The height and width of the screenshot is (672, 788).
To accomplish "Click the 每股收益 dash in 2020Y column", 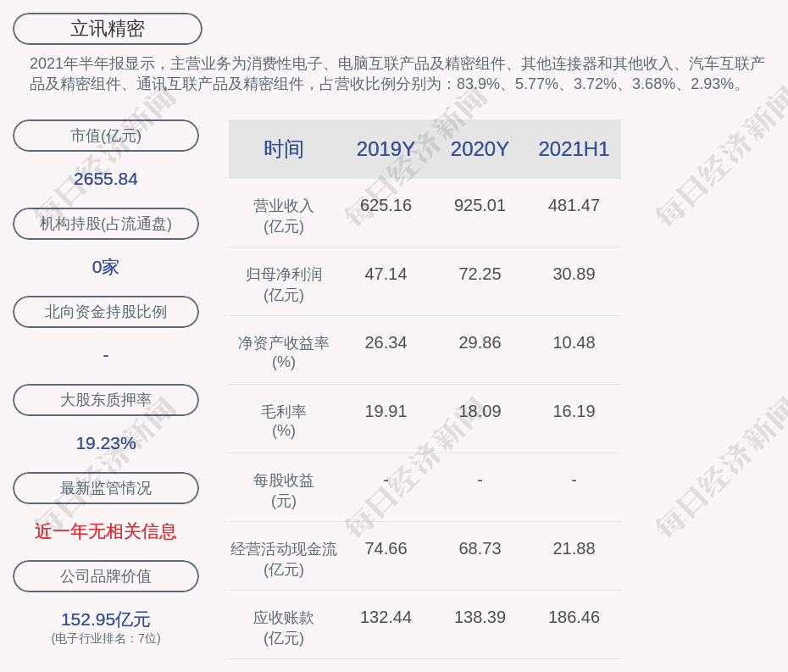I will point(480,480).
